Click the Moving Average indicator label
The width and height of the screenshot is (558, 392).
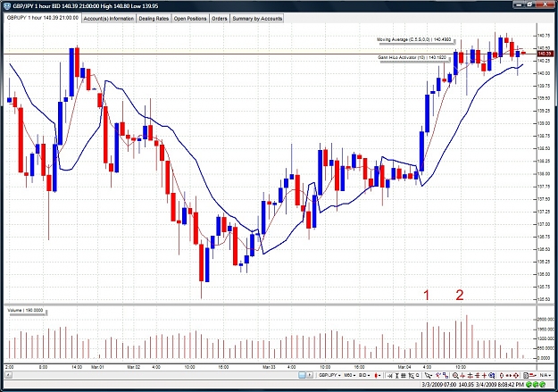tap(414, 39)
